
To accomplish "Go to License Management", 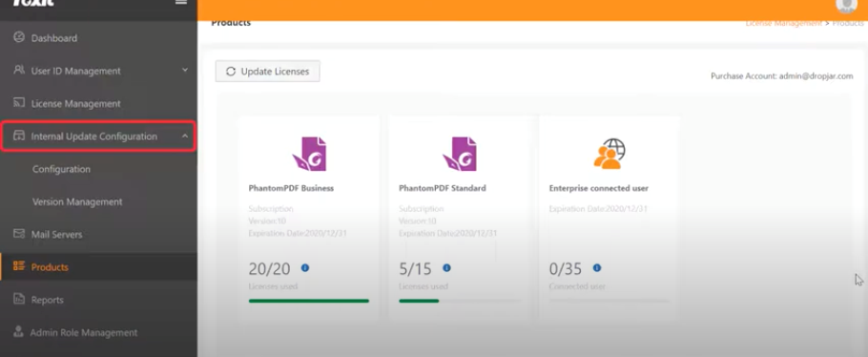I will (x=98, y=104).
